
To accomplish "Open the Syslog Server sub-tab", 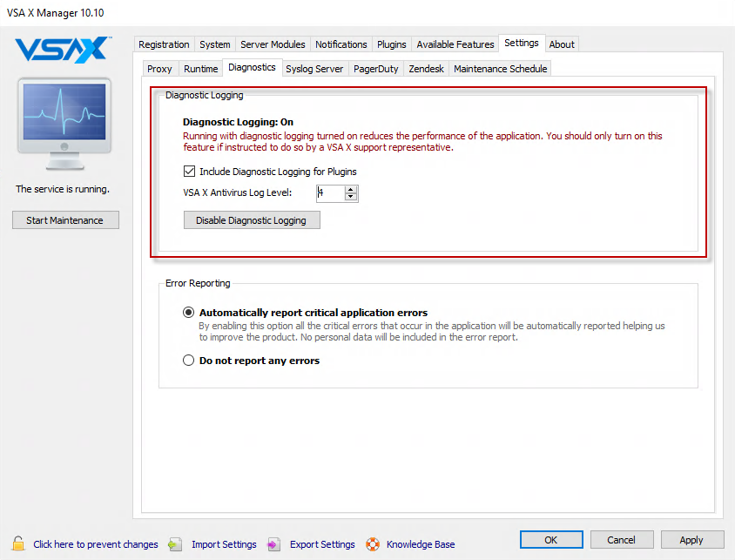I will tap(314, 69).
